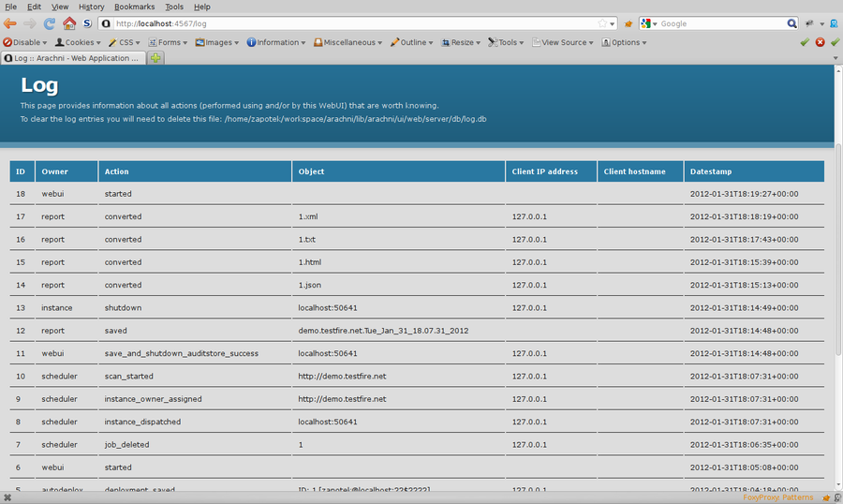The height and width of the screenshot is (504, 843).
Task: Open the Edit menu
Action: click(x=34, y=7)
